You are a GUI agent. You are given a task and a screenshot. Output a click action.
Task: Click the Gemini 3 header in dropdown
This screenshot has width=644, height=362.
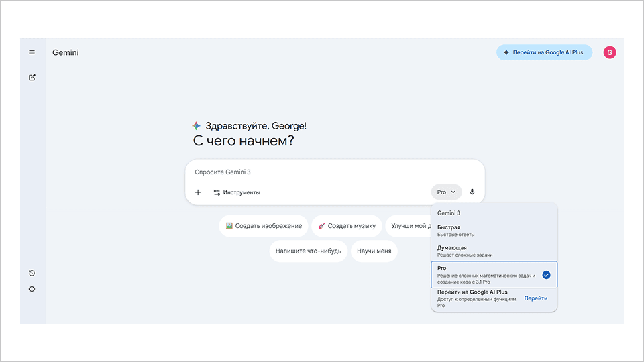[449, 213]
